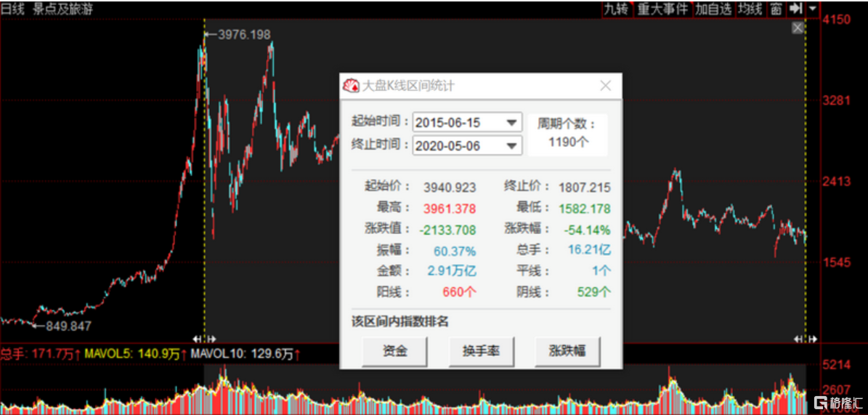This screenshot has width=868, height=415.
Task: Click the MAVOL10 129.6万 indicator value
Action: (x=246, y=353)
